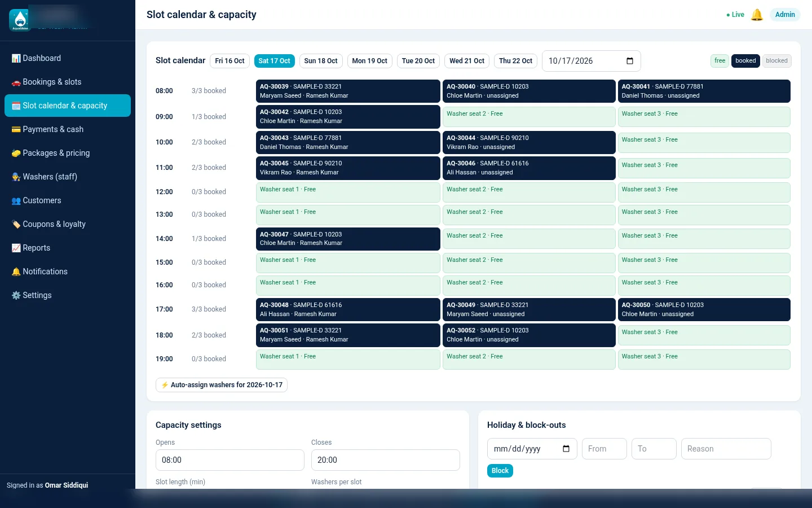This screenshot has height=508, width=812.
Task: Click the AquaShine app logo
Action: tap(20, 20)
